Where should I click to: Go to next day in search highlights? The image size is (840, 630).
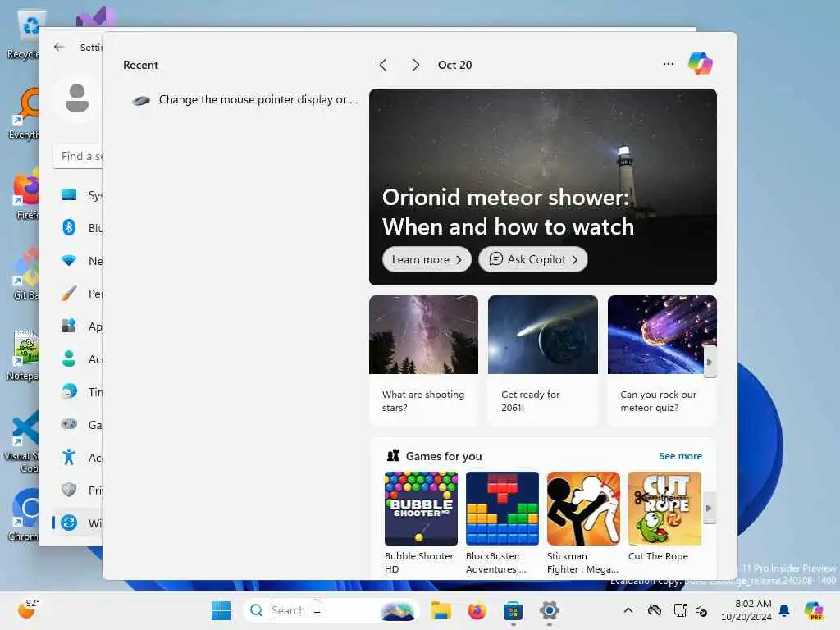415,65
